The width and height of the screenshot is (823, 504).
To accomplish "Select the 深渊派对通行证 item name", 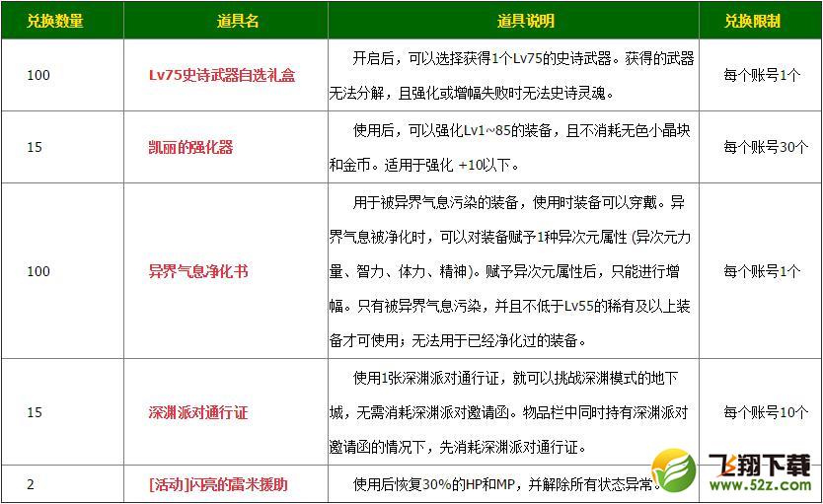I will click(198, 412).
